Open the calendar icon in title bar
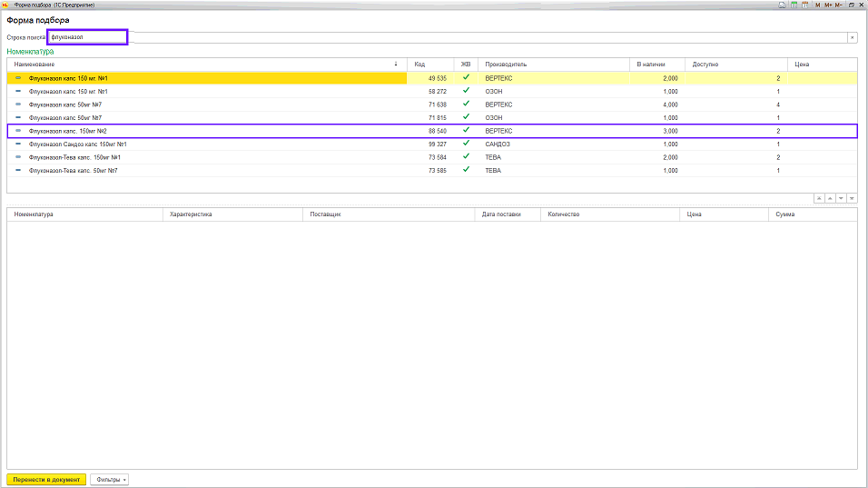Image resolution: width=868 pixels, height=488 pixels. 804,5
